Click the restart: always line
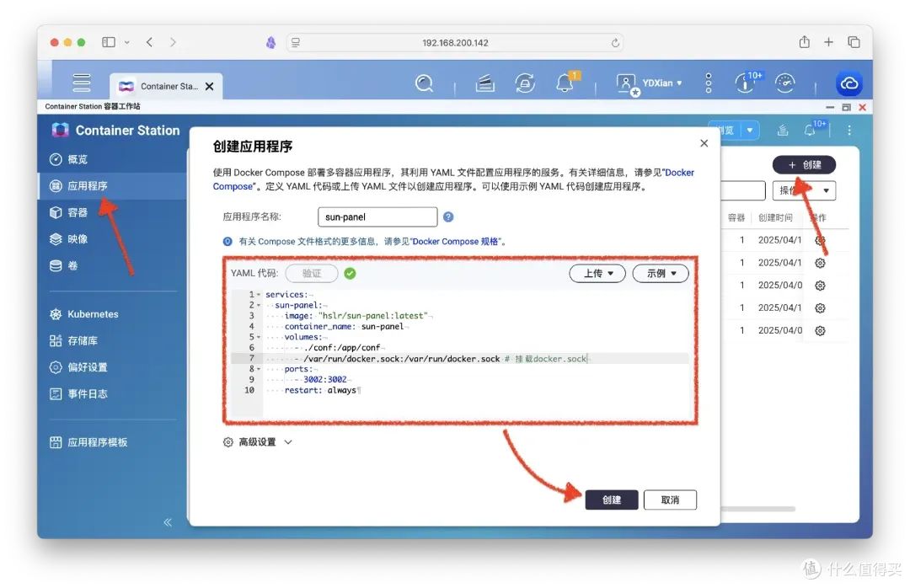This screenshot has width=910, height=588. [x=320, y=390]
